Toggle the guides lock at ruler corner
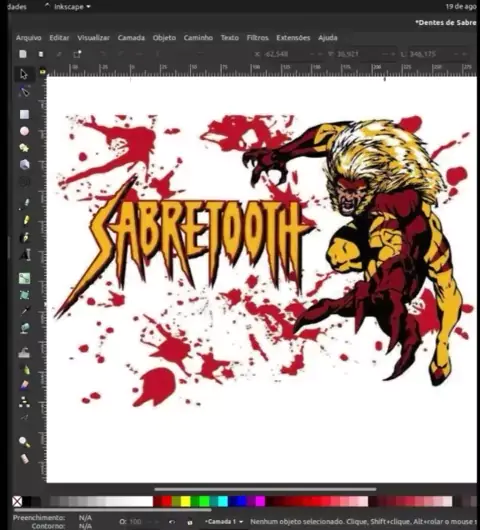Viewport: 480px width, 530px height. pyautogui.click(x=43, y=72)
